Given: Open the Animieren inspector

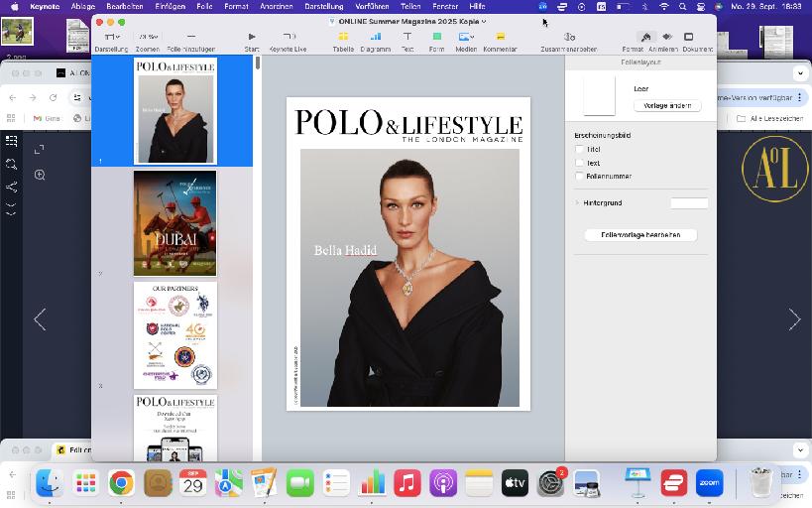Looking at the screenshot, I should click(x=667, y=37).
